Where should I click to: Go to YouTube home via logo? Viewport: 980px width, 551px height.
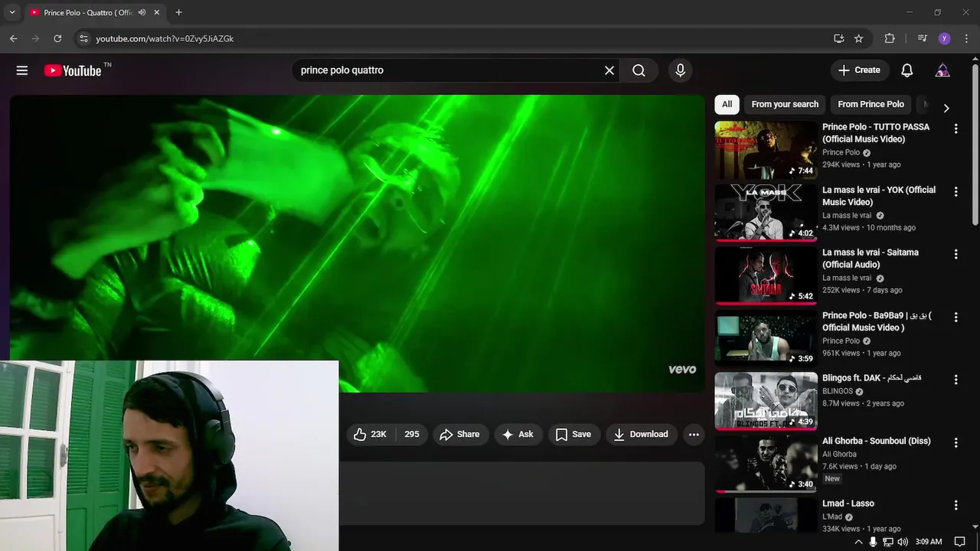tap(73, 70)
